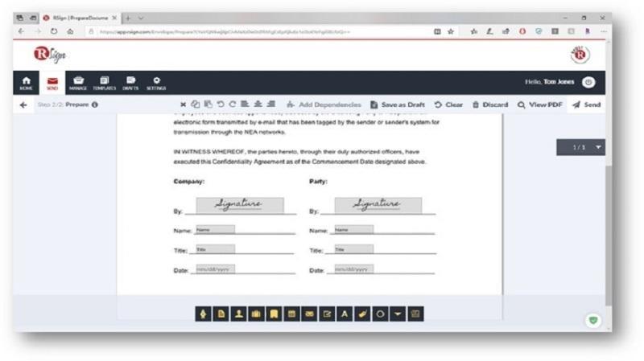644x361 pixels.
Task: Open the page number dropdown
Action: [580, 147]
